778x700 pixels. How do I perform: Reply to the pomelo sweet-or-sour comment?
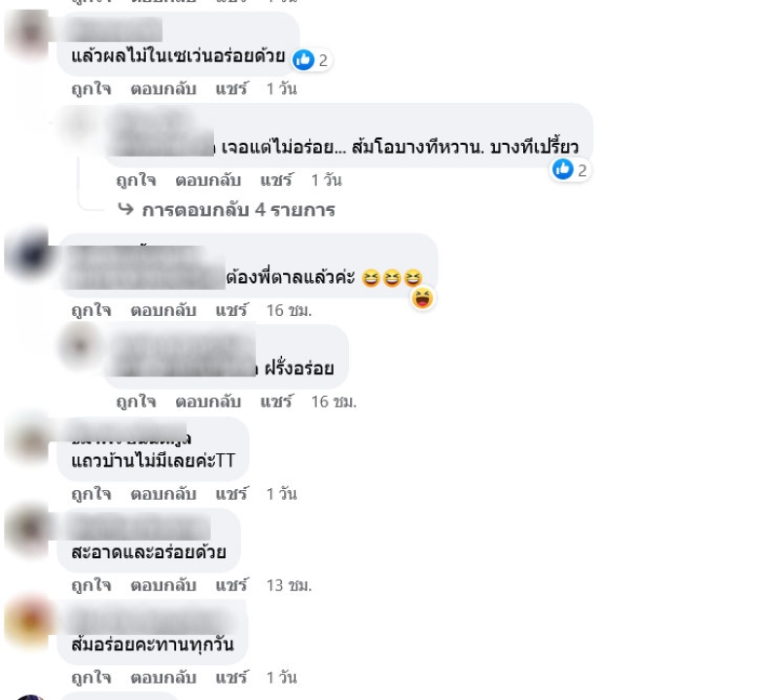[208, 180]
